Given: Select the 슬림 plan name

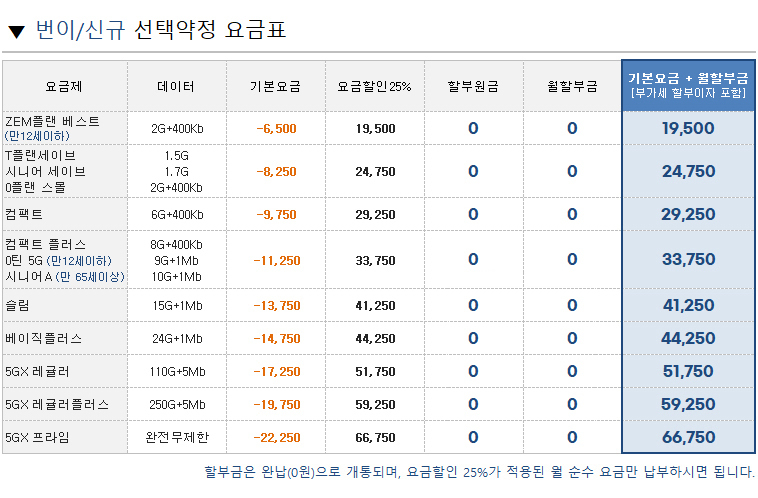Looking at the screenshot, I should (x=17, y=305).
